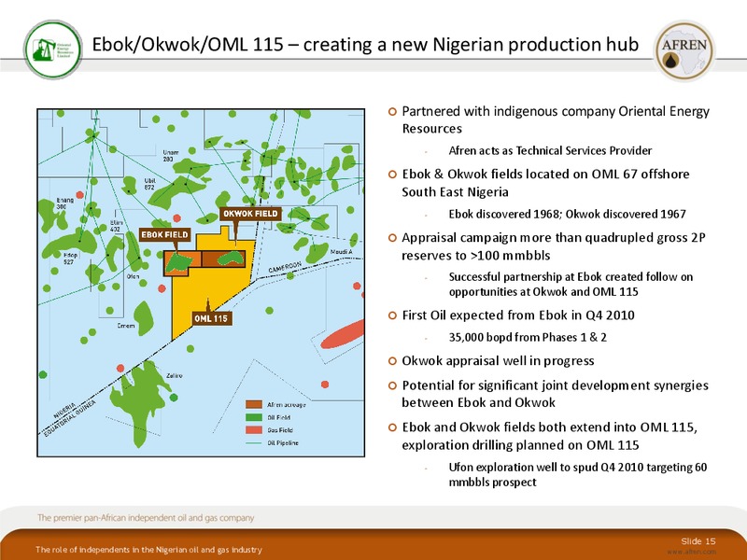Image resolution: width=747 pixels, height=560 pixels.
Task: Click the Ebok oil field green shape
Action: click(x=178, y=263)
